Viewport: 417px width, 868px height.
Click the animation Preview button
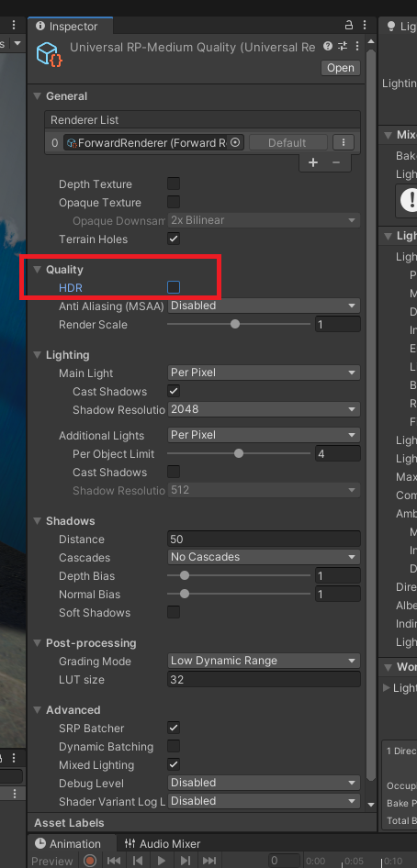[x=52, y=861]
